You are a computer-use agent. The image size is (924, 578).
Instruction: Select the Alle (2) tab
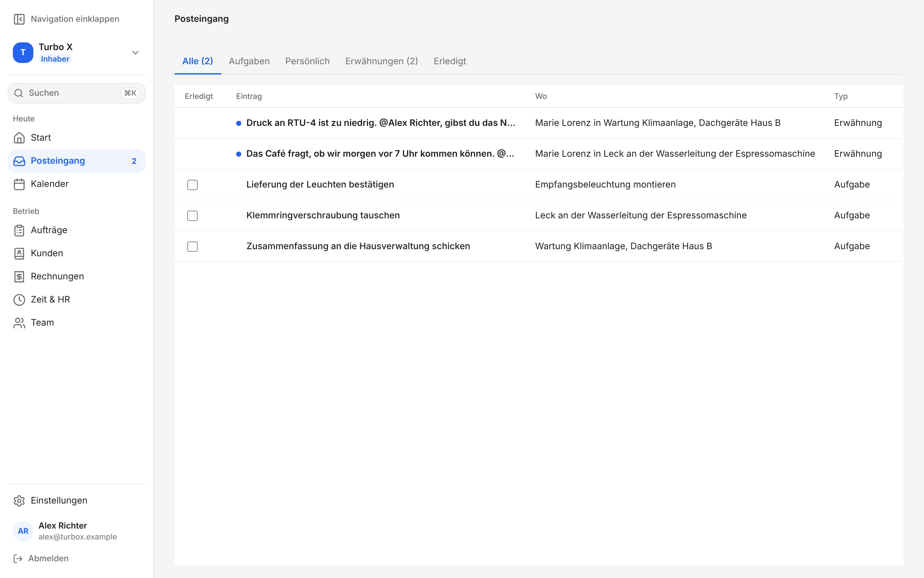coord(198,61)
